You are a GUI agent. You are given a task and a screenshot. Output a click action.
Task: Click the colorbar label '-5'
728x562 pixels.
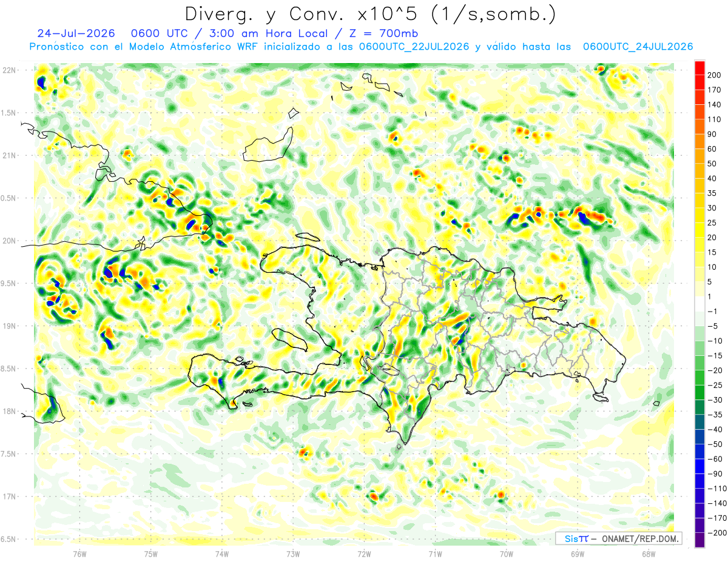[x=714, y=326]
